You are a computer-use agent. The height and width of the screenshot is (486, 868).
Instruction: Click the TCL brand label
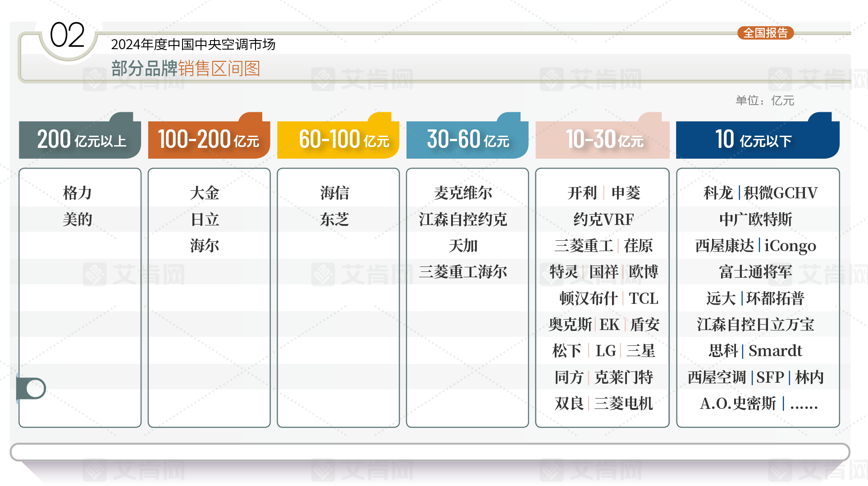pyautogui.click(x=643, y=298)
